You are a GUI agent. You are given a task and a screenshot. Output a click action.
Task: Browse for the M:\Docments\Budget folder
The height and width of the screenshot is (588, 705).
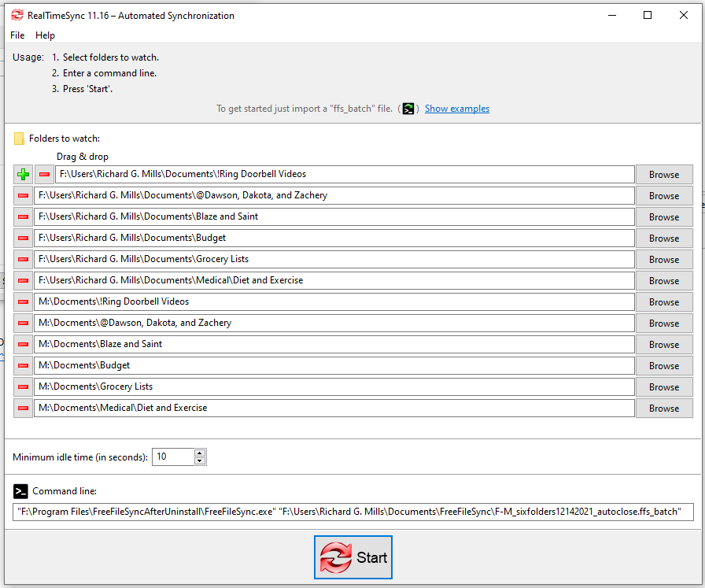click(x=664, y=365)
